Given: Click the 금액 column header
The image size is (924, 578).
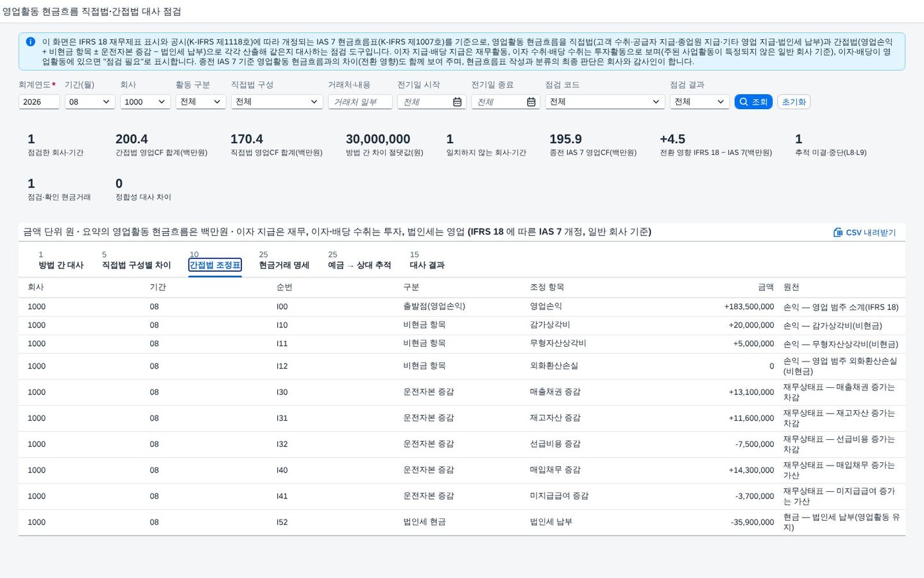Looking at the screenshot, I should click(x=766, y=287).
